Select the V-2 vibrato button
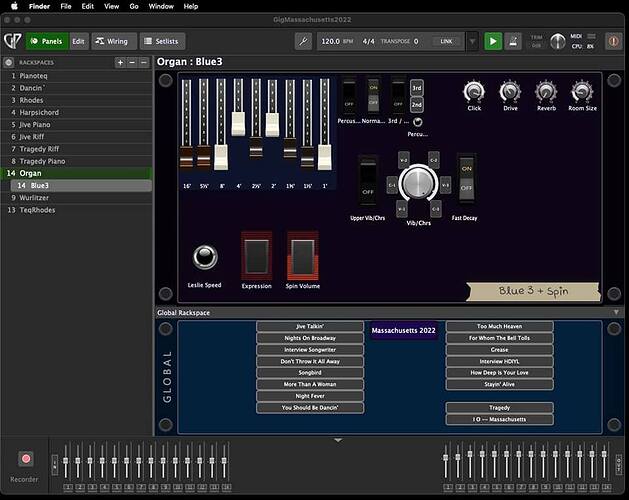The width and height of the screenshot is (629, 500). tap(404, 160)
